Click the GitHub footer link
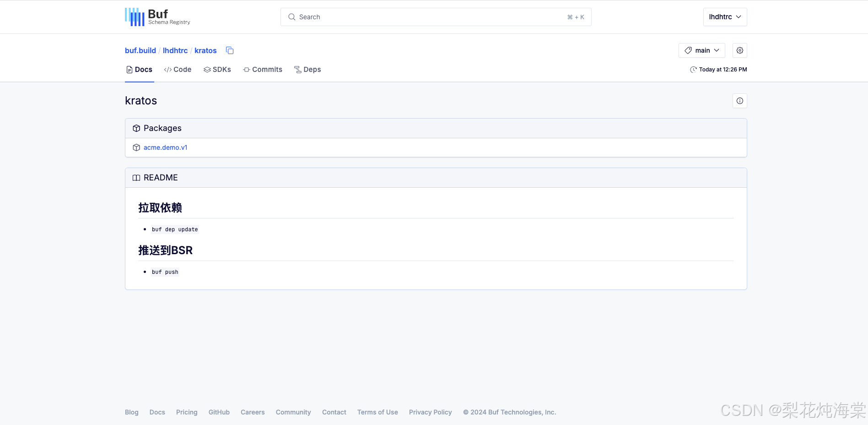This screenshot has height=425, width=868. pos(219,412)
